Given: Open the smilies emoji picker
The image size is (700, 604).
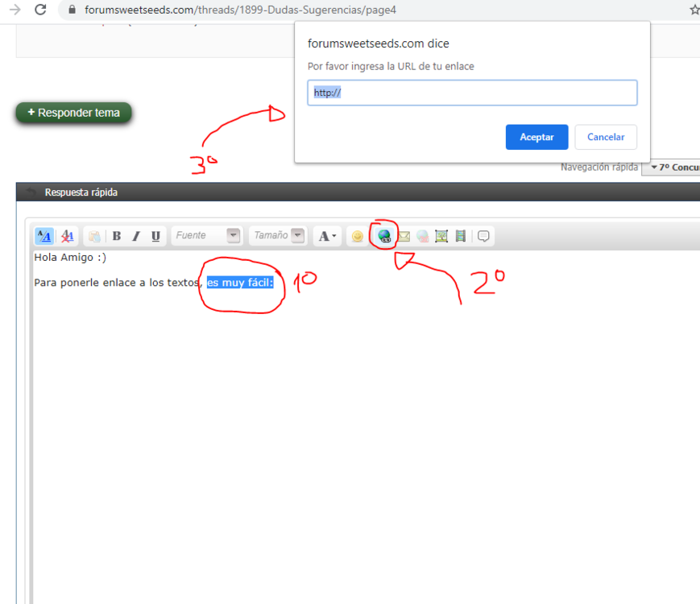Looking at the screenshot, I should coord(357,236).
